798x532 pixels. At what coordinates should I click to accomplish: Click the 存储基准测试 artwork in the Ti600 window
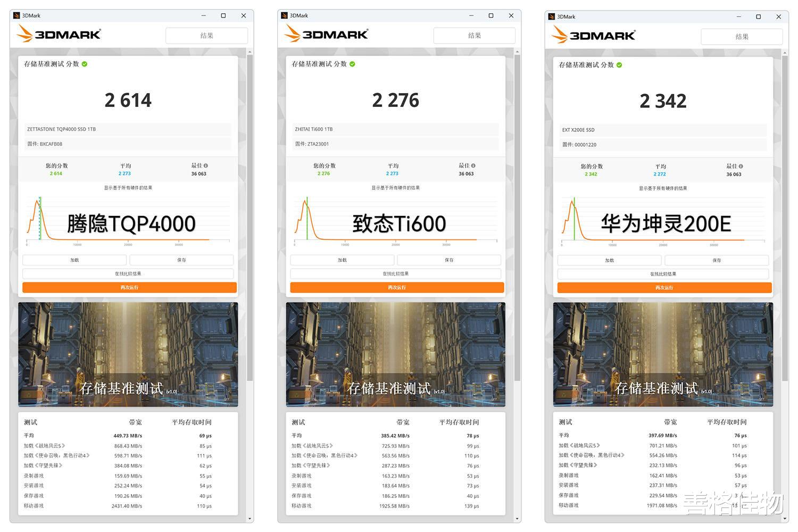tap(396, 354)
